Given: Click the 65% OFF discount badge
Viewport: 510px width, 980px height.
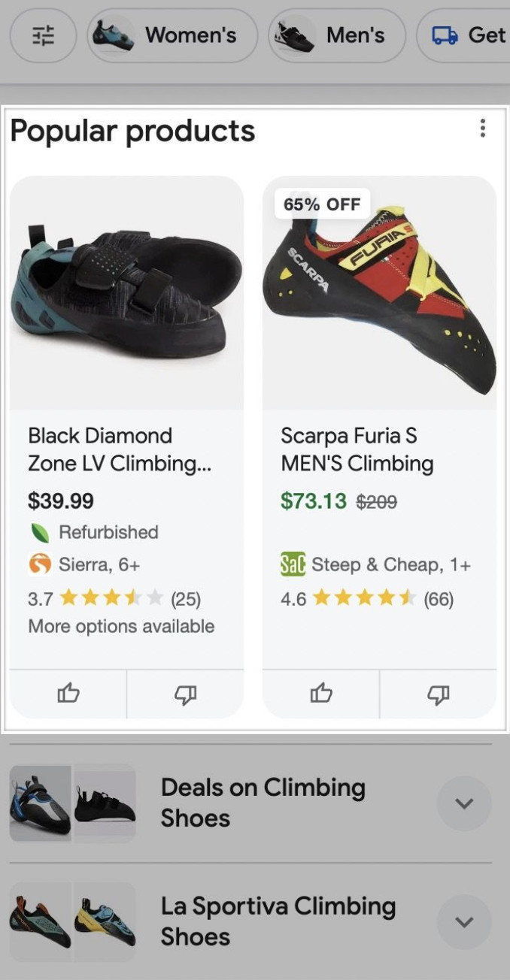Looking at the screenshot, I should 322,204.
